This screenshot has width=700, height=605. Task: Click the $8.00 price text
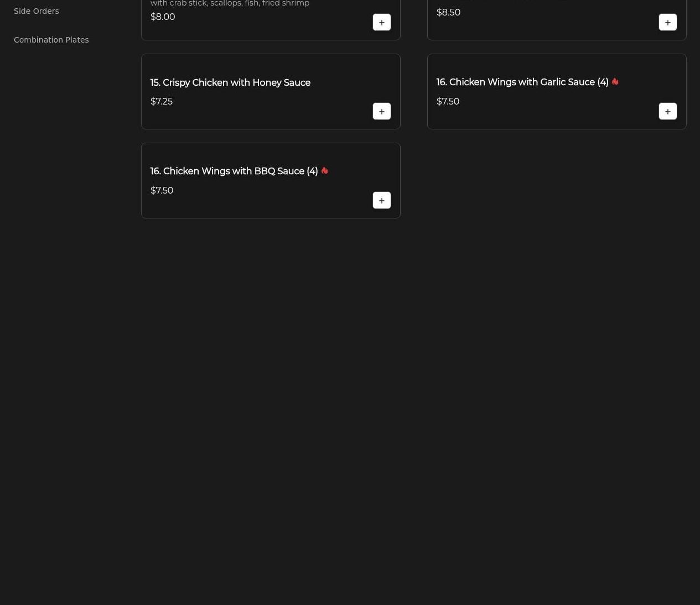[x=163, y=17]
